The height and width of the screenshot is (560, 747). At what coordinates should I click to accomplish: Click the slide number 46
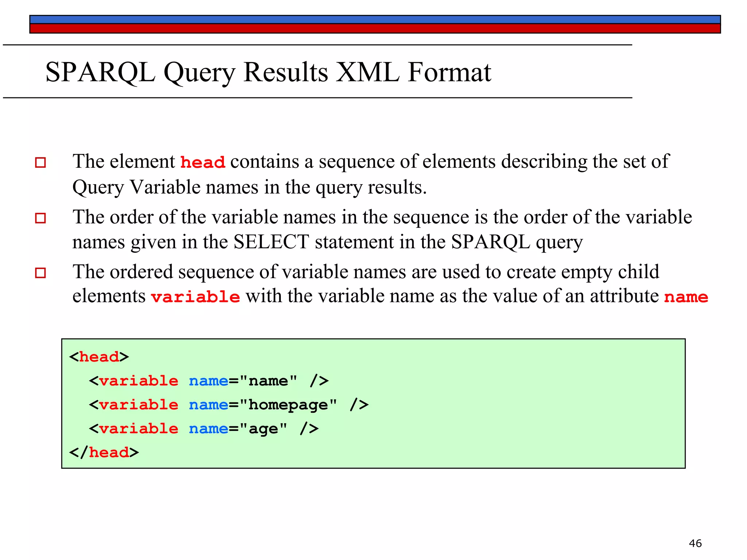[695, 543]
